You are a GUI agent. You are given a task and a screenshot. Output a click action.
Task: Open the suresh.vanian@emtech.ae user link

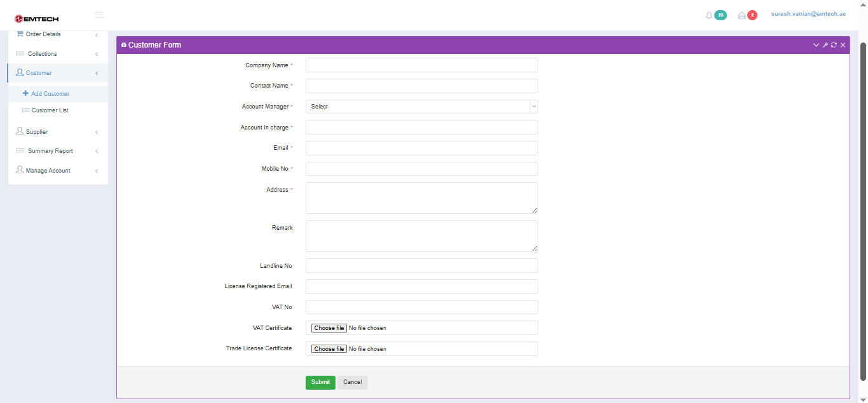tap(808, 14)
